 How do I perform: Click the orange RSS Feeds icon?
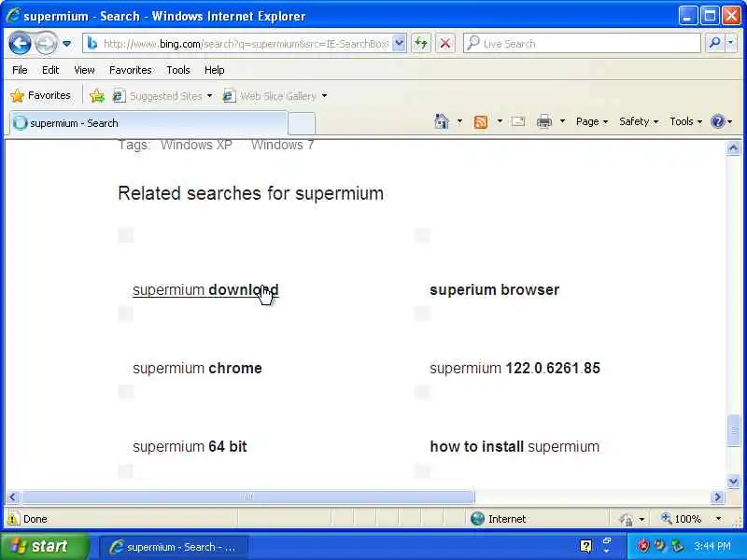481,122
